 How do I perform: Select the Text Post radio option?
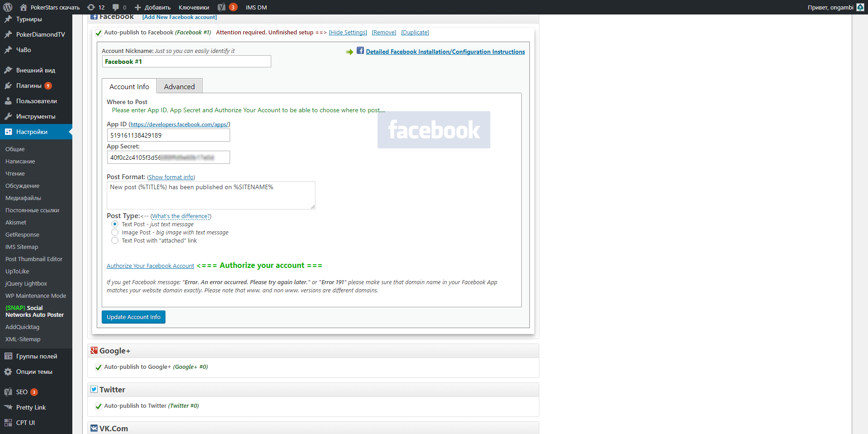pos(115,224)
